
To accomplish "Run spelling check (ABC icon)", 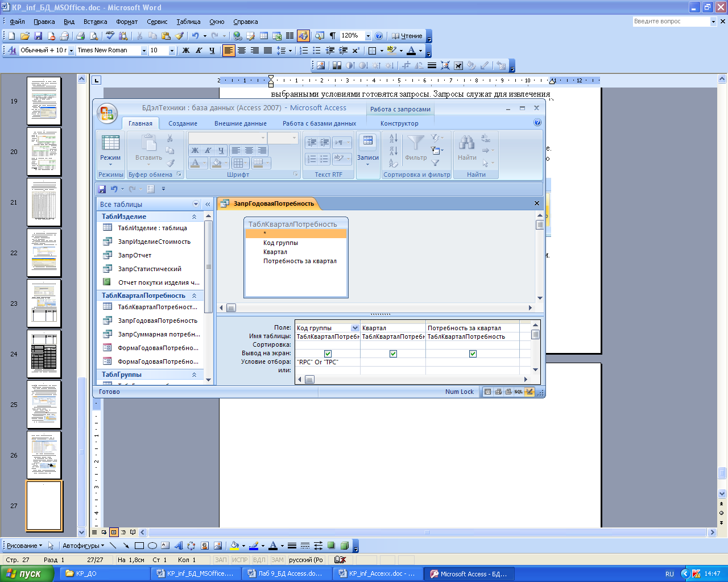I will (x=110, y=36).
